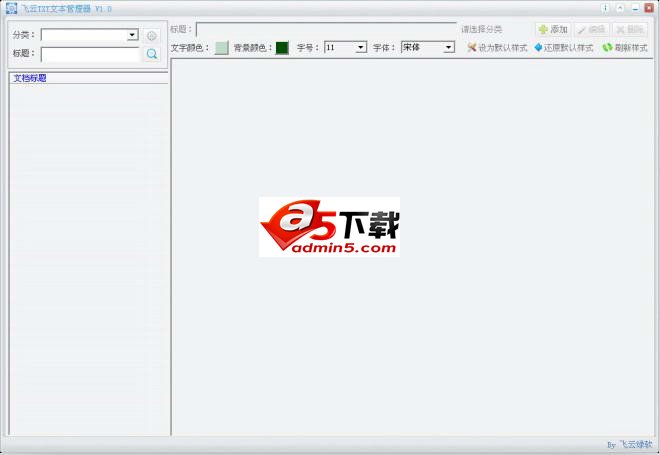
Task: Close the window with red X
Action: tap(649, 8)
